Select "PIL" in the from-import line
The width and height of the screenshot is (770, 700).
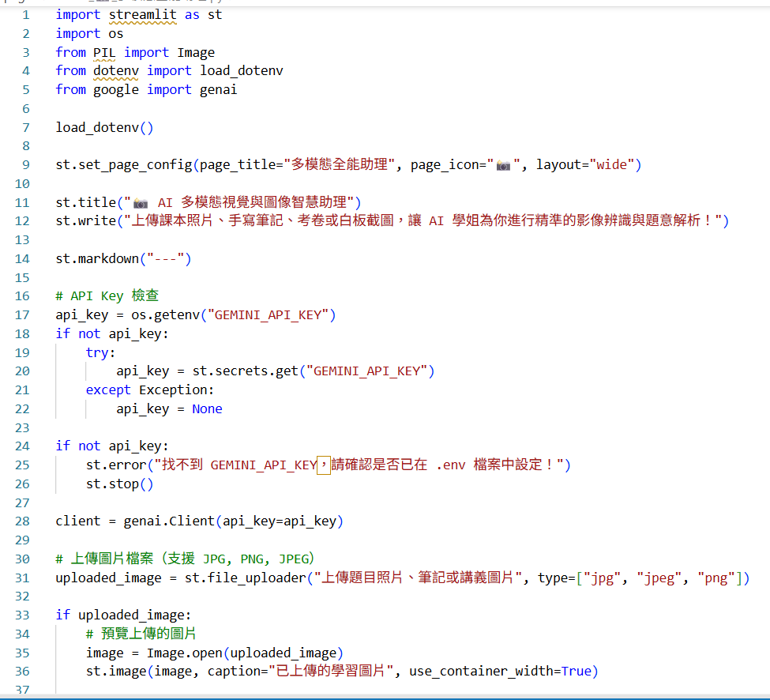coord(104,52)
